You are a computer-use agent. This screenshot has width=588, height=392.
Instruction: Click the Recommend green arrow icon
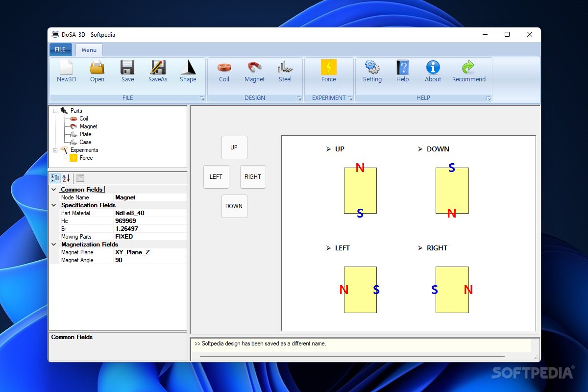pyautogui.click(x=468, y=68)
